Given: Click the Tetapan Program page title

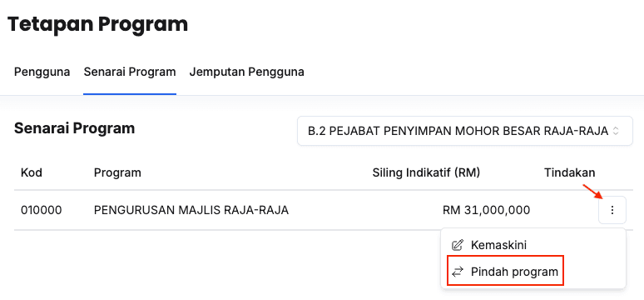Looking at the screenshot, I should click(x=97, y=24).
